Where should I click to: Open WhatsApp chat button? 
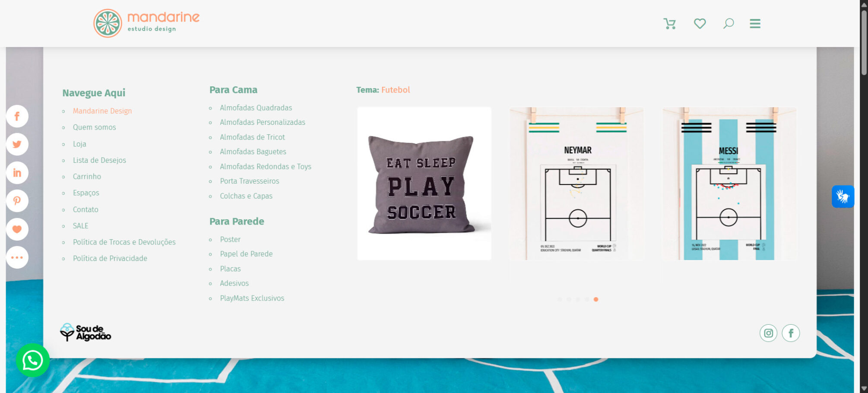coord(33,360)
